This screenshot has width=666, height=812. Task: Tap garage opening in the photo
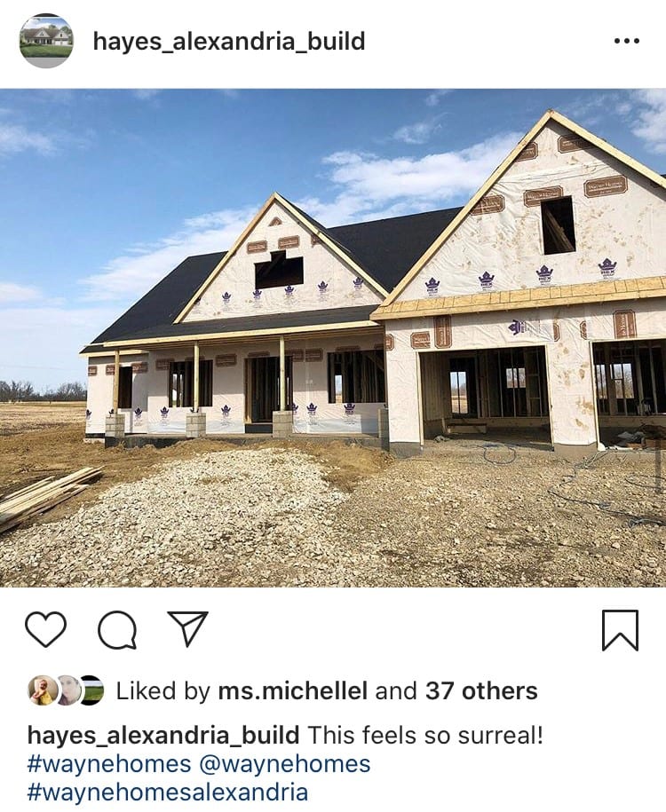485,395
